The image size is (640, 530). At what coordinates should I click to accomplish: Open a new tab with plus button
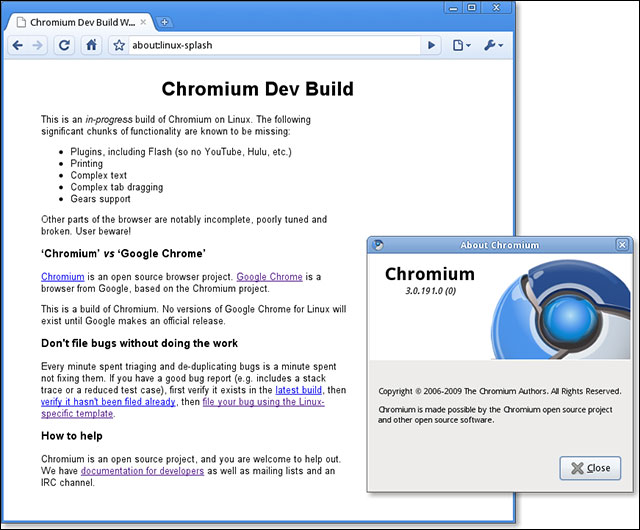(164, 22)
